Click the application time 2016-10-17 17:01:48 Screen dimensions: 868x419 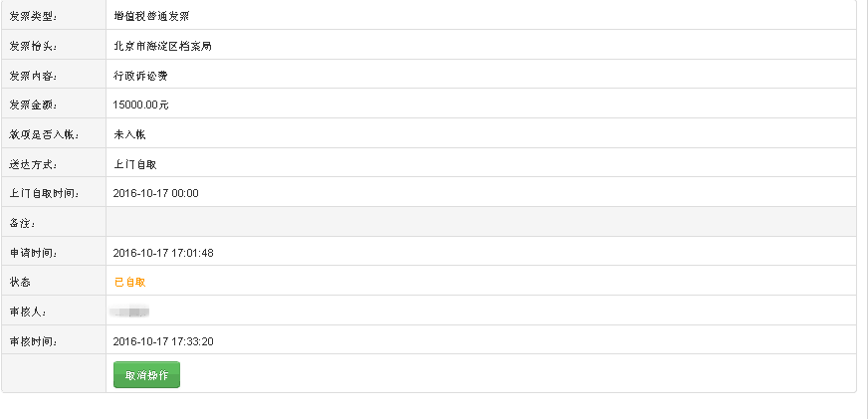pyautogui.click(x=163, y=253)
